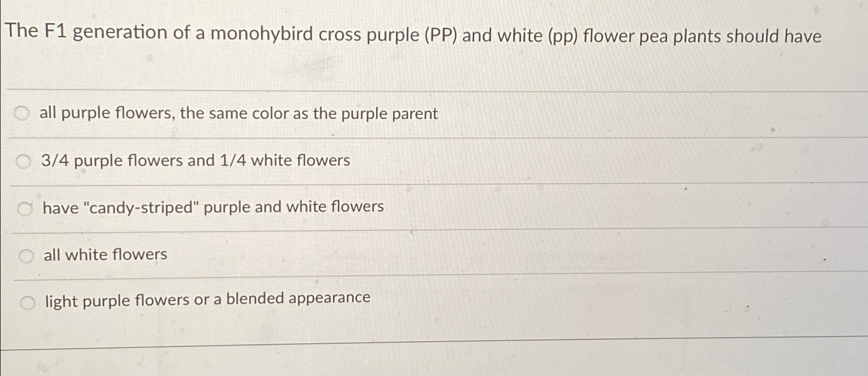Select the radio button for 'all purple flowers'
Viewport: 868px width, 376px height.
[23, 114]
